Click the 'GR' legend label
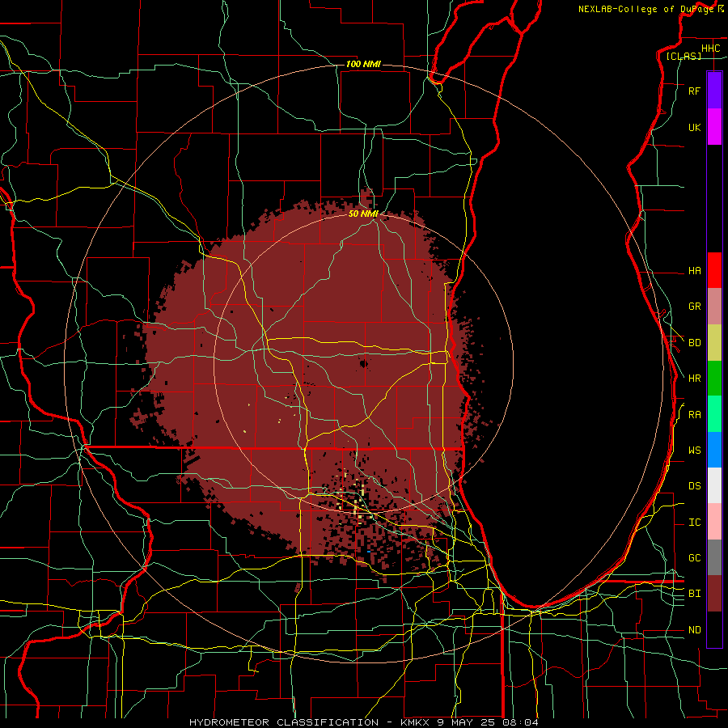The image size is (728, 728). (x=694, y=307)
